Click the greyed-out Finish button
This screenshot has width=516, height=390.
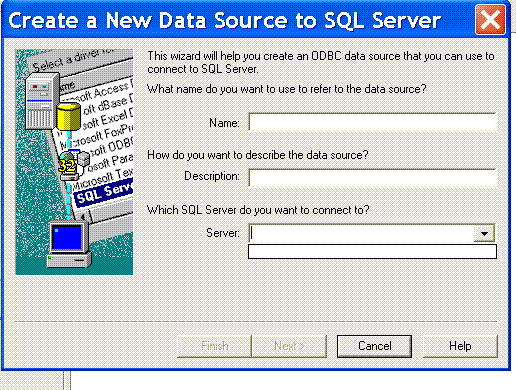(214, 346)
